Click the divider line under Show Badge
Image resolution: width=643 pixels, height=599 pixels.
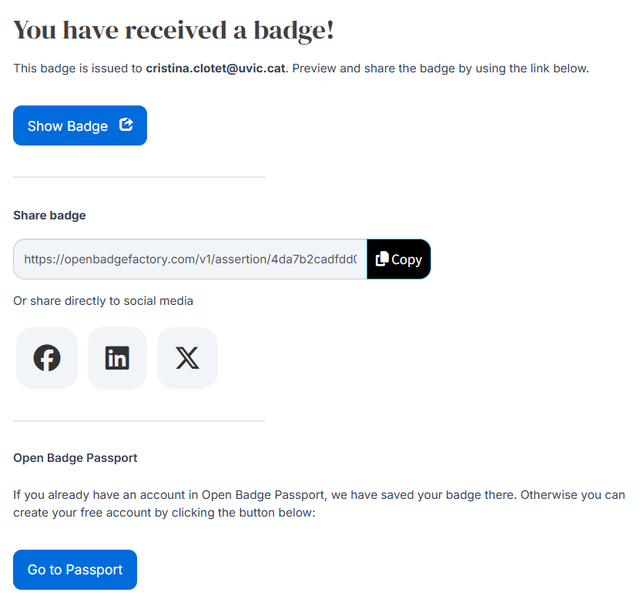click(139, 177)
